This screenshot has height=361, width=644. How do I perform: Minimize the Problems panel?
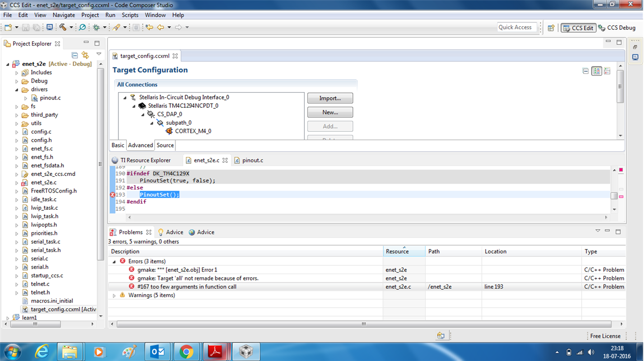607,231
